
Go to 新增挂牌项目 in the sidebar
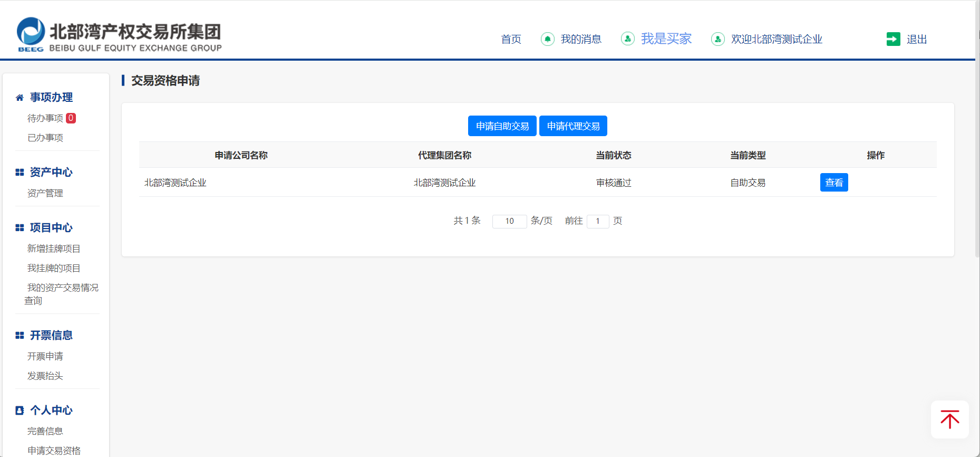(x=54, y=249)
